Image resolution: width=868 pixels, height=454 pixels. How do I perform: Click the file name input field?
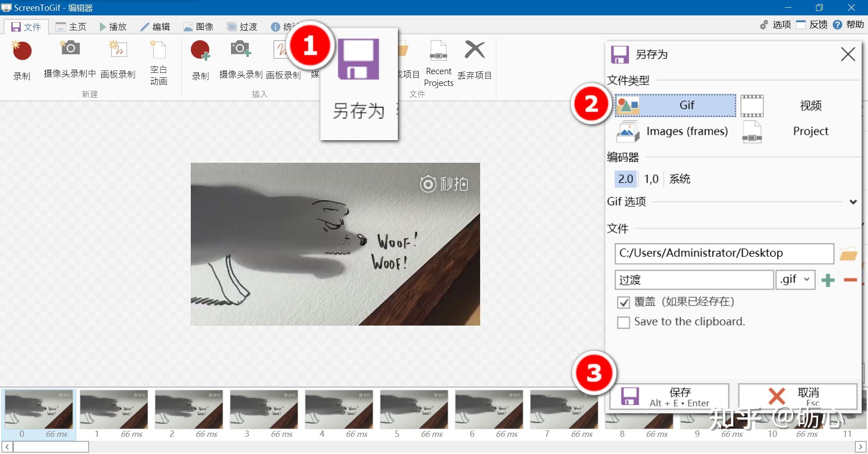click(x=694, y=280)
